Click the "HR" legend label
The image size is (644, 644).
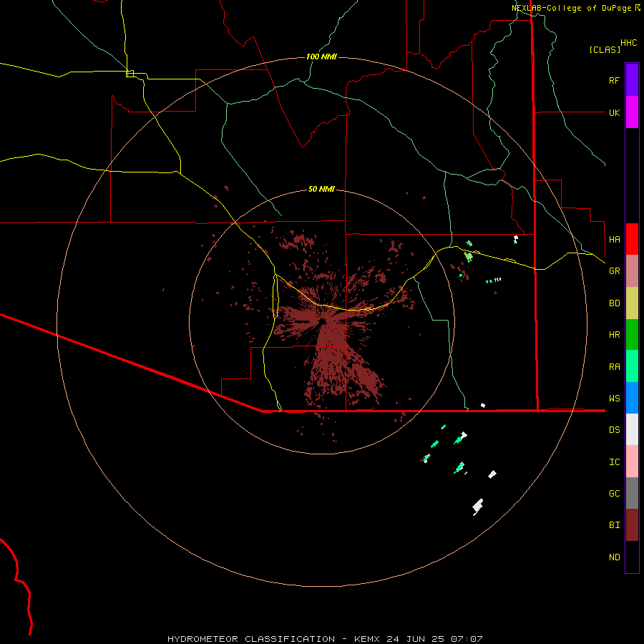614,335
